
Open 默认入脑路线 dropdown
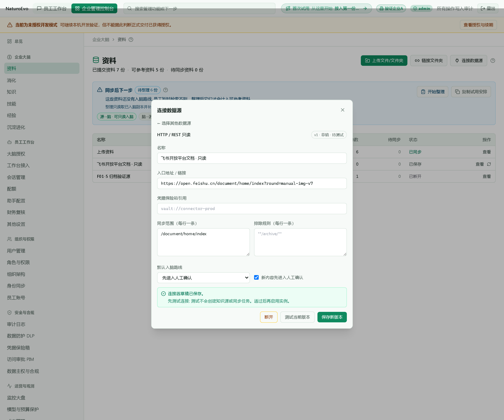tap(203, 278)
